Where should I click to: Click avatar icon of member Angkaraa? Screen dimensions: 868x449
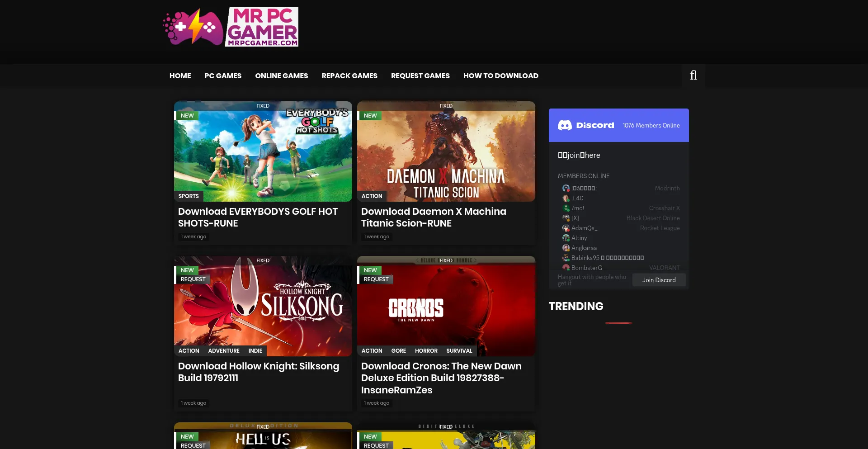(x=566, y=248)
